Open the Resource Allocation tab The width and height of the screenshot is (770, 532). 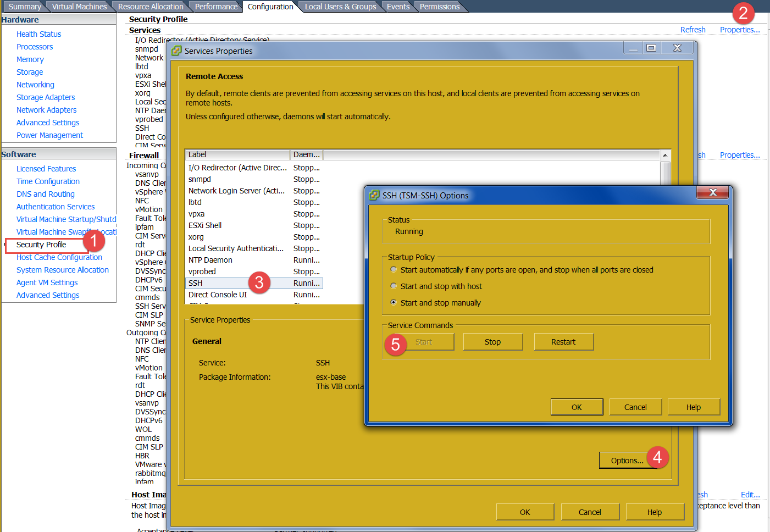151,7
